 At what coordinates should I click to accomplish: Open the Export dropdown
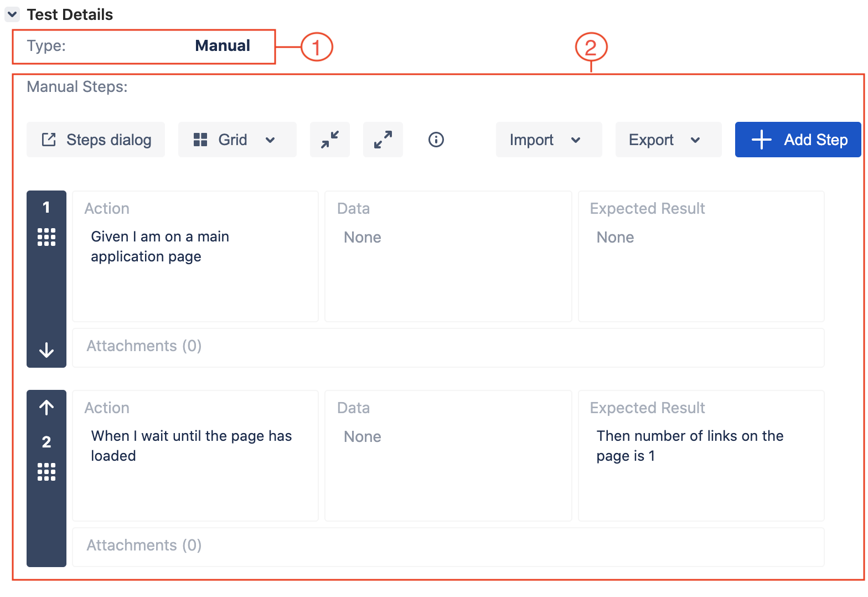pyautogui.click(x=668, y=140)
